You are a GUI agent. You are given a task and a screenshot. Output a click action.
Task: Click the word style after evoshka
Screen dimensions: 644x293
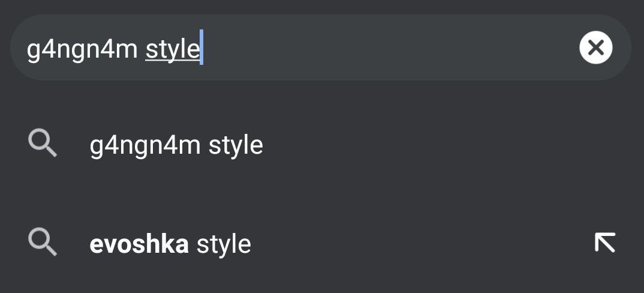224,244
